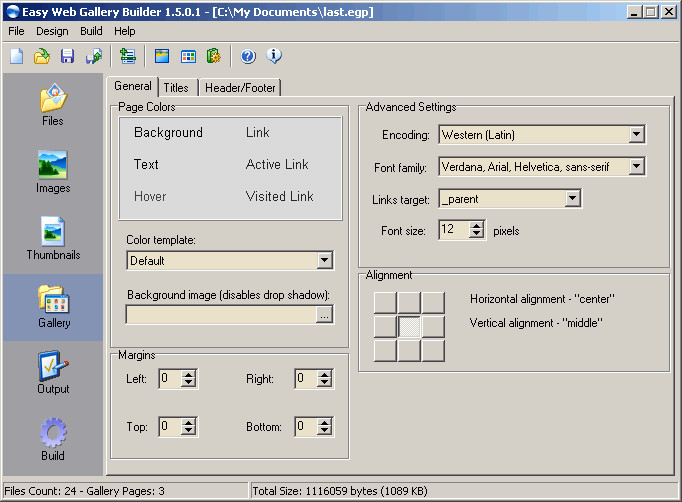Click the gallery grid toolbar icon
682x502 pixels.
pyautogui.click(x=188, y=56)
